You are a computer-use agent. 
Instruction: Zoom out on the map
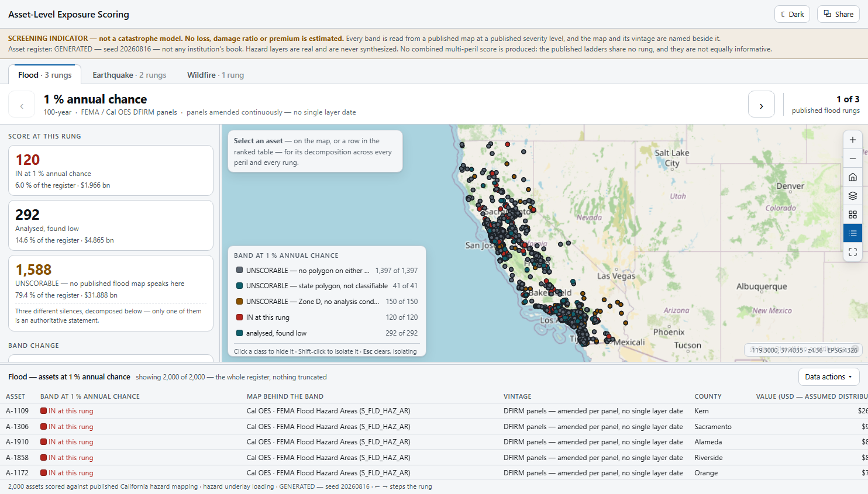click(852, 158)
